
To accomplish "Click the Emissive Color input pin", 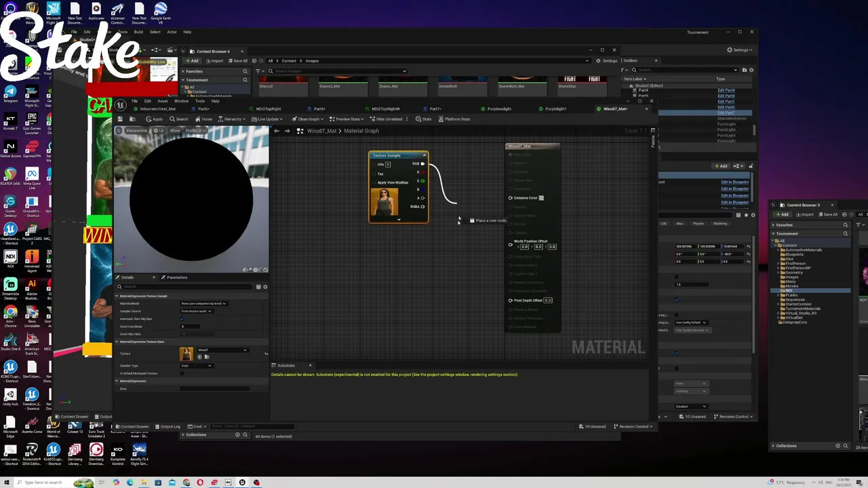I will pyautogui.click(x=511, y=198).
